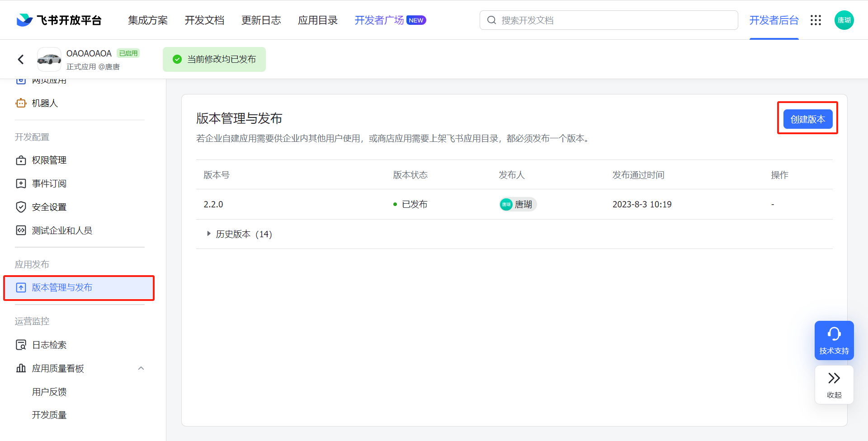Go to 开发者广场 in top navigation

pyautogui.click(x=379, y=20)
